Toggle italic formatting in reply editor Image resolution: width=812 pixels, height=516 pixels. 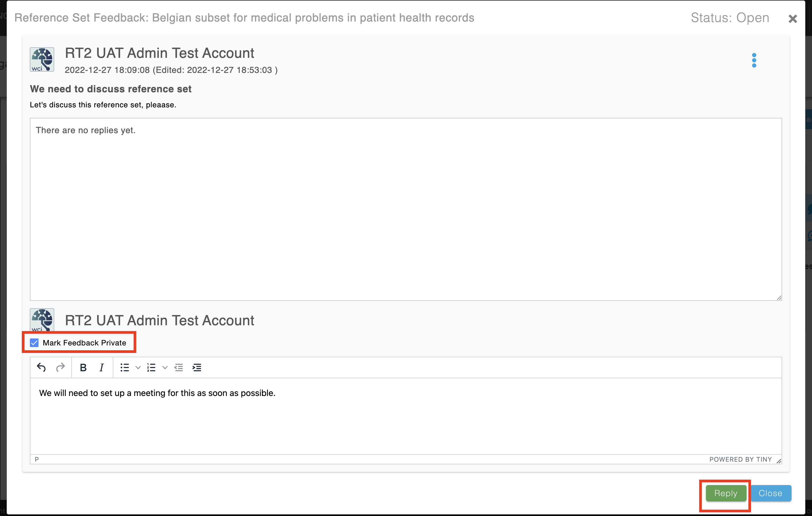tap(101, 367)
